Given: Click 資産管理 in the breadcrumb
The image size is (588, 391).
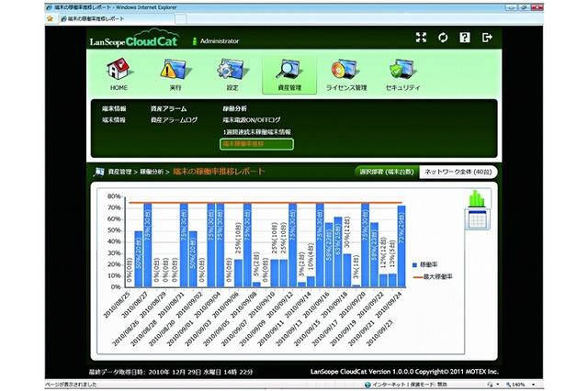Looking at the screenshot, I should (119, 172).
